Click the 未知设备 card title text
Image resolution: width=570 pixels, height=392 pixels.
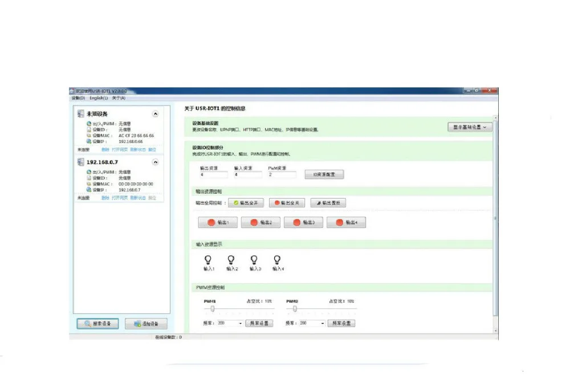(x=97, y=114)
